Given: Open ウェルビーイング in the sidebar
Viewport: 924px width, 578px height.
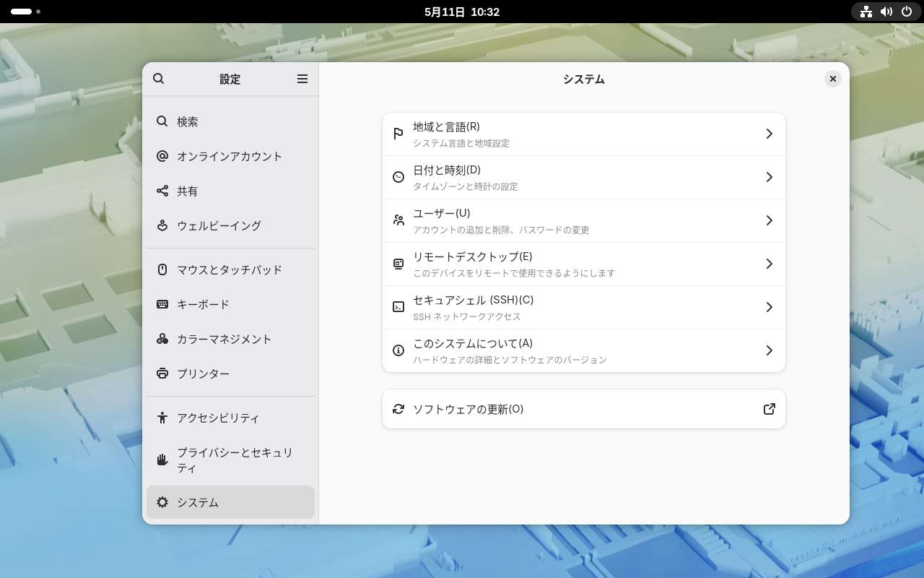Looking at the screenshot, I should pos(230,225).
